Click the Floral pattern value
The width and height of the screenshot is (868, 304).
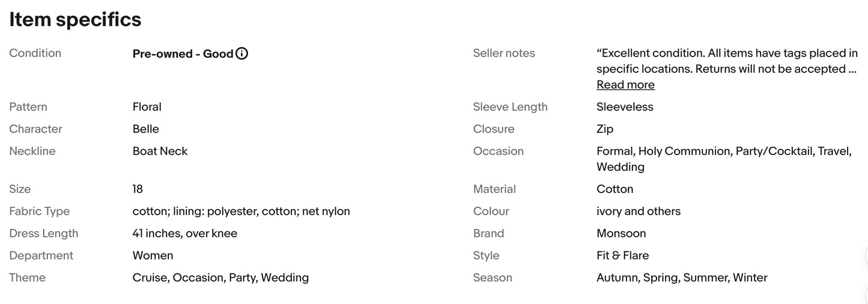(x=147, y=107)
